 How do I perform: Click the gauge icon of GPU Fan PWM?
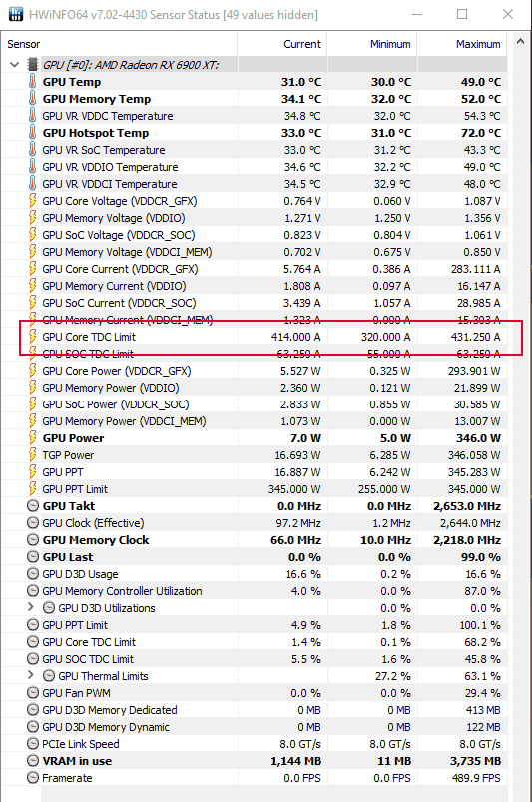[x=33, y=692]
